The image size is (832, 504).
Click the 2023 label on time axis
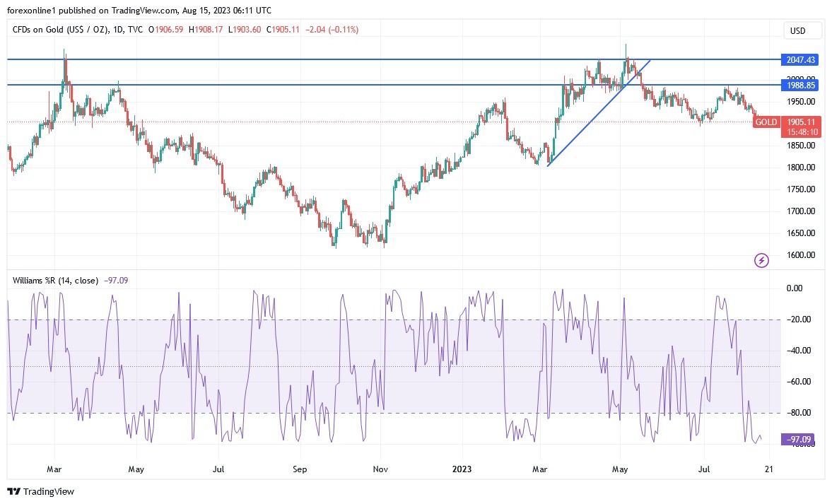[x=462, y=469]
